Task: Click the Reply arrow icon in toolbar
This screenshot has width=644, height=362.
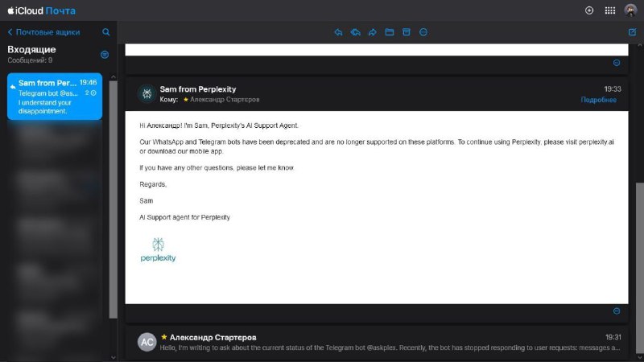Action: tap(338, 32)
